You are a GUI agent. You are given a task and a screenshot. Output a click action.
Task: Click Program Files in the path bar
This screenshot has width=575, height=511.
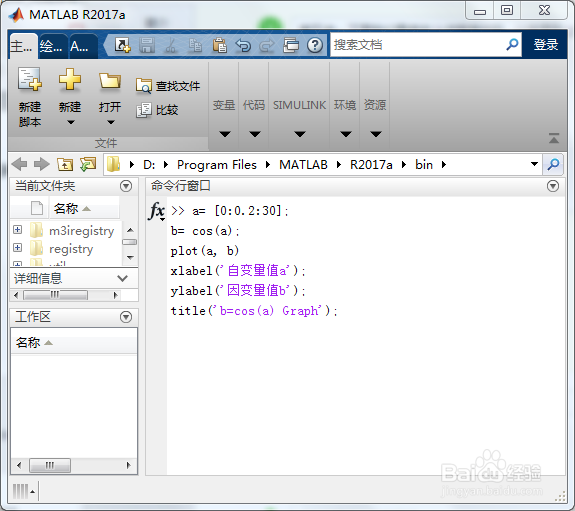click(x=217, y=165)
